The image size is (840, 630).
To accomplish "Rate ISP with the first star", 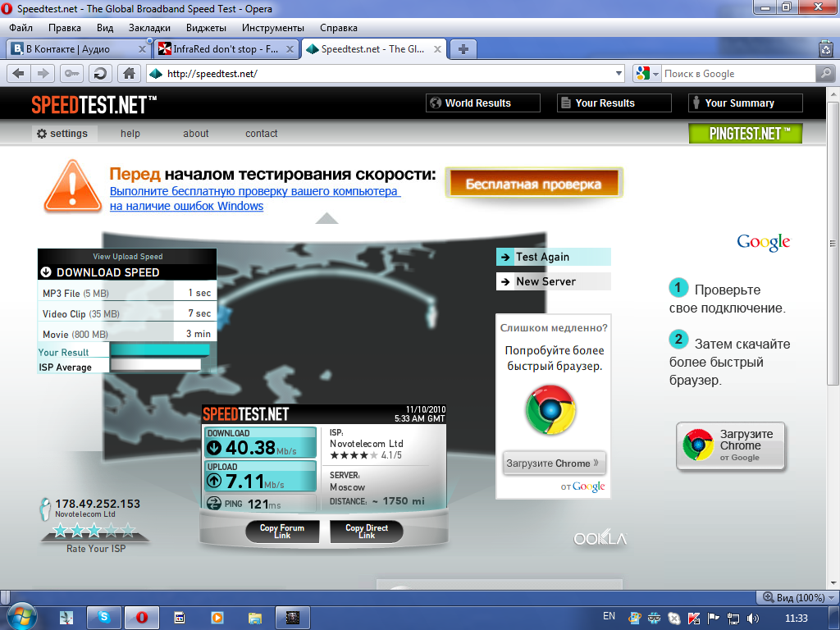I will point(60,531).
